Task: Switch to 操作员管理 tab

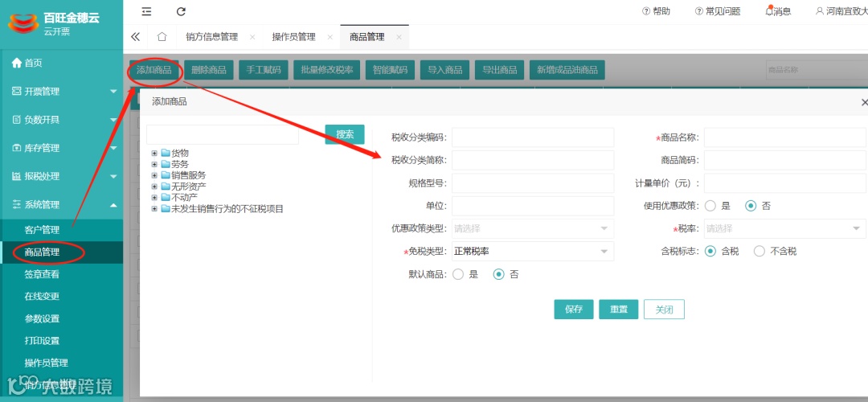Action: [294, 37]
